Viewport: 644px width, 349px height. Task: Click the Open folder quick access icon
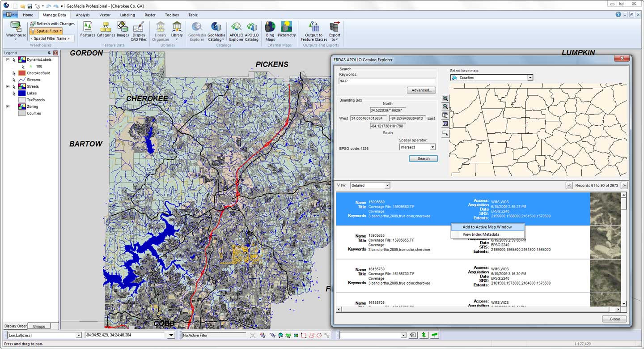22,6
